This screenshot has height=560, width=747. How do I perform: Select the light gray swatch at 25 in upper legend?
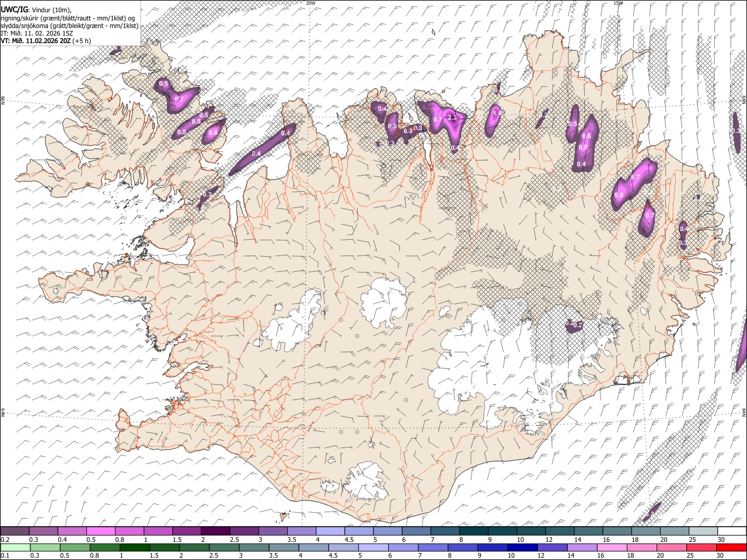[x=703, y=531]
